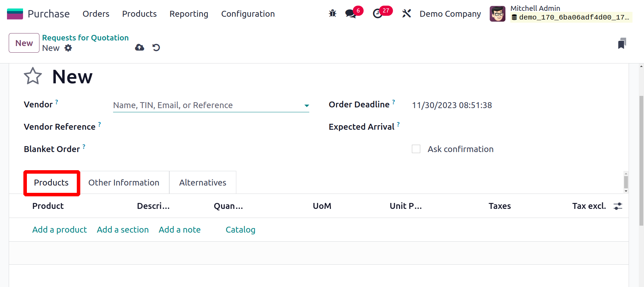
Task: Open the Reporting menu
Action: pyautogui.click(x=189, y=14)
